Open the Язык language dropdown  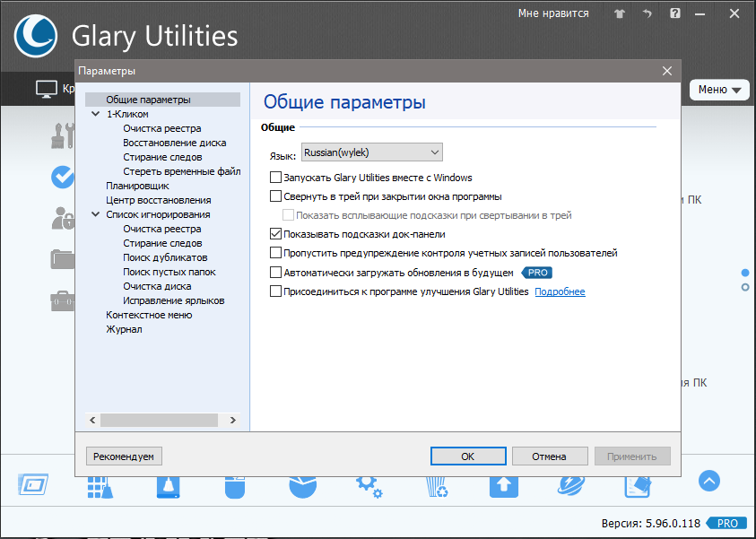click(x=372, y=152)
